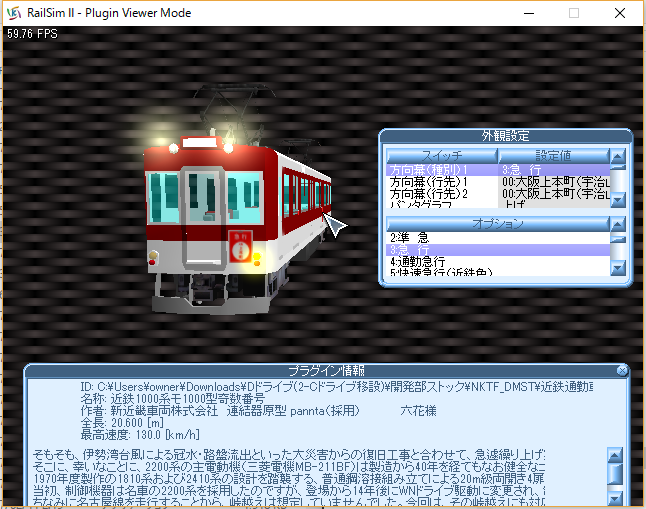Viewport: 646px width, 509px height.
Task: Click the 設定値 column header
Action: pos(553,156)
